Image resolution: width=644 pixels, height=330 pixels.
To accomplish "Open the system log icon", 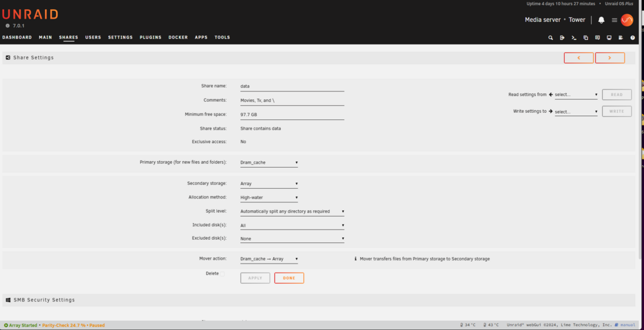I will coord(621,37).
